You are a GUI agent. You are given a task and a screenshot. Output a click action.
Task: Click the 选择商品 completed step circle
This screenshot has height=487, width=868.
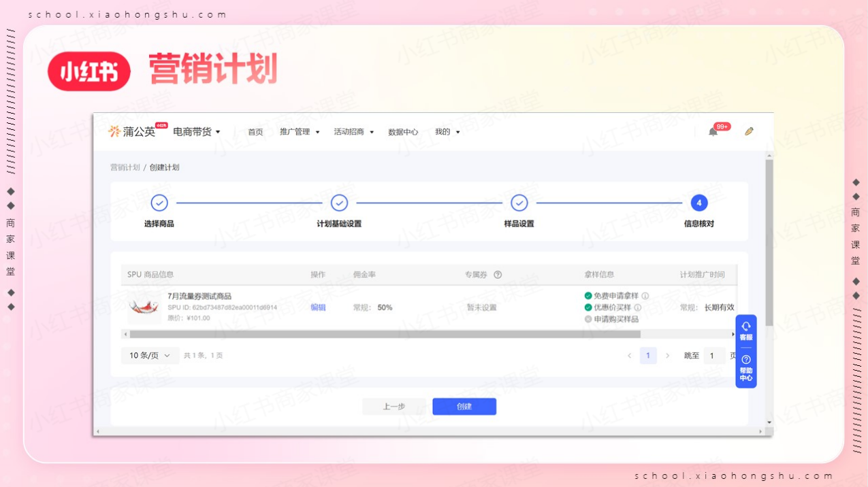point(159,203)
